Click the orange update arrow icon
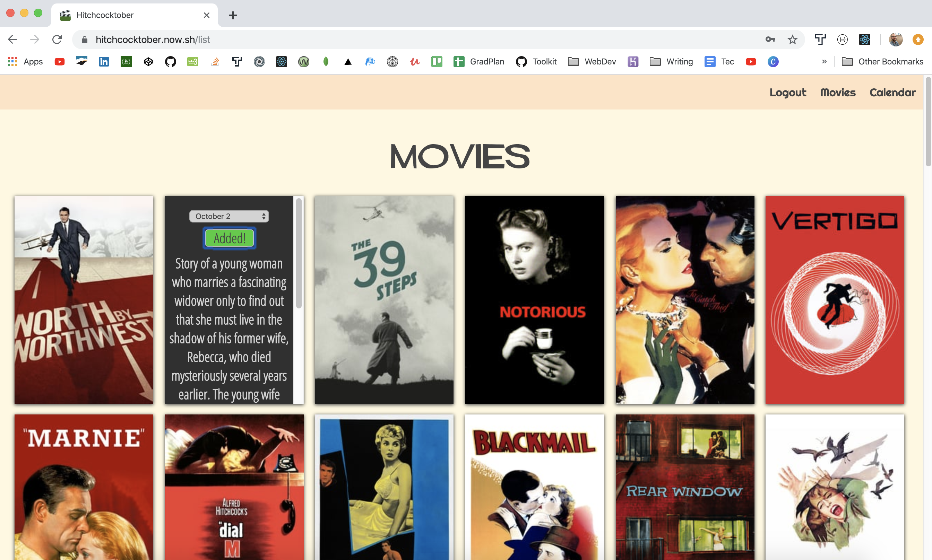932x560 pixels. pos(918,40)
